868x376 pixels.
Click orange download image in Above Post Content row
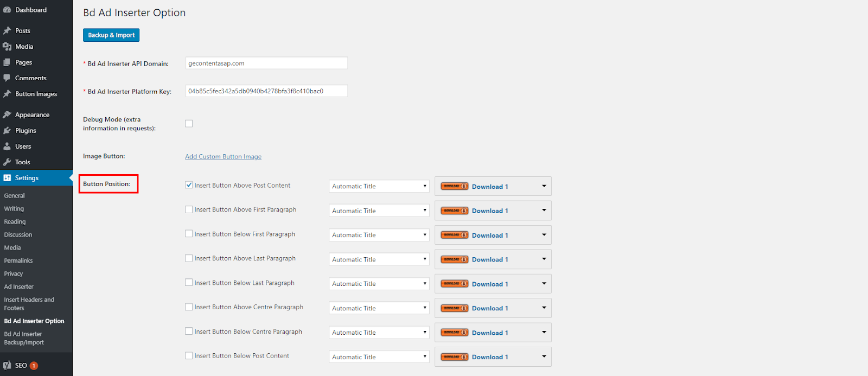click(455, 186)
